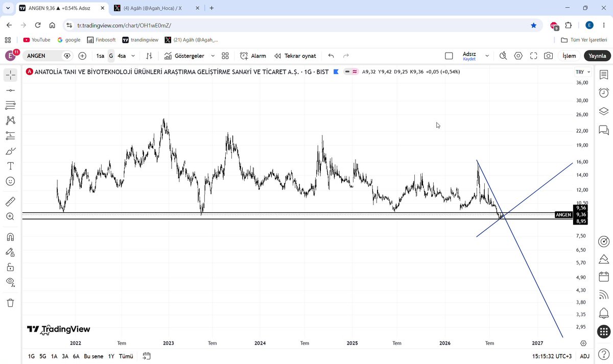Viewport: 613px width, 364px height.
Task: Open the layout selection square icon
Action: [449, 56]
